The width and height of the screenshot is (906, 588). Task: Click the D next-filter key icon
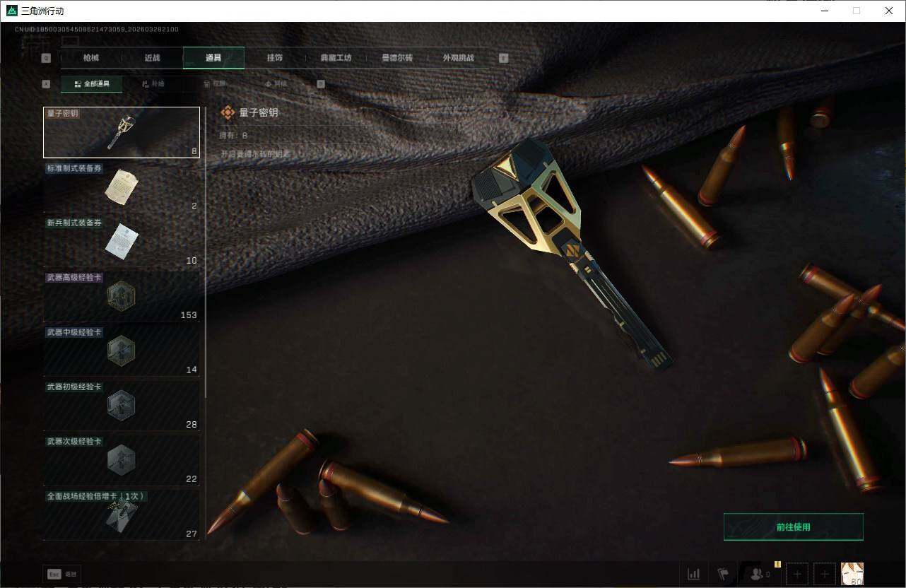click(x=321, y=84)
